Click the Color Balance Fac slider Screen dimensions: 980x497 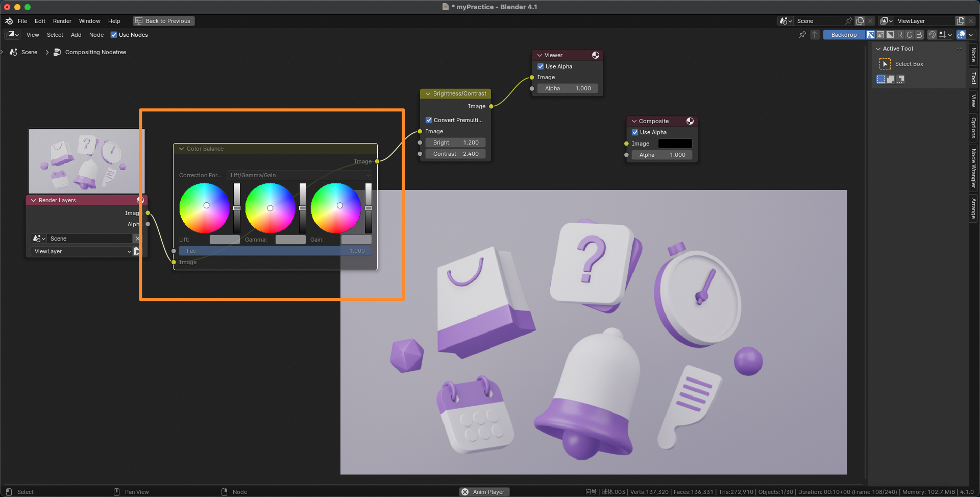pos(276,251)
